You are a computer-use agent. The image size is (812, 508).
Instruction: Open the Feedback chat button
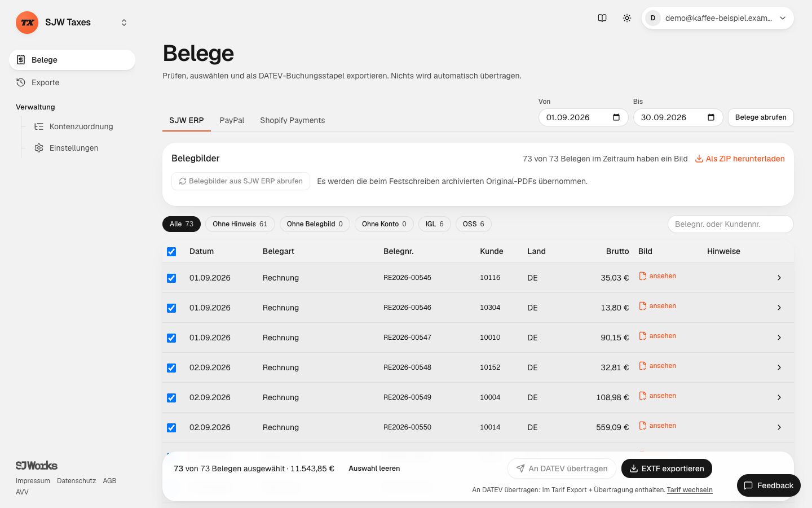[x=769, y=485]
